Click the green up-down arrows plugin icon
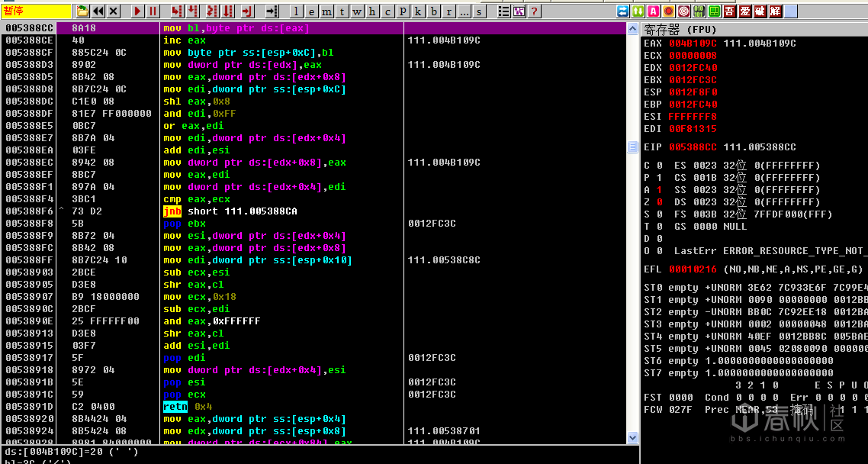The height and width of the screenshot is (464, 868). pyautogui.click(x=638, y=11)
